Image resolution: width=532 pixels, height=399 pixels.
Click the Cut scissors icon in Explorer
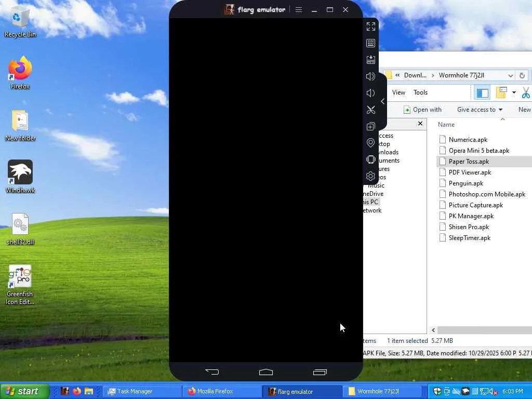(x=526, y=92)
